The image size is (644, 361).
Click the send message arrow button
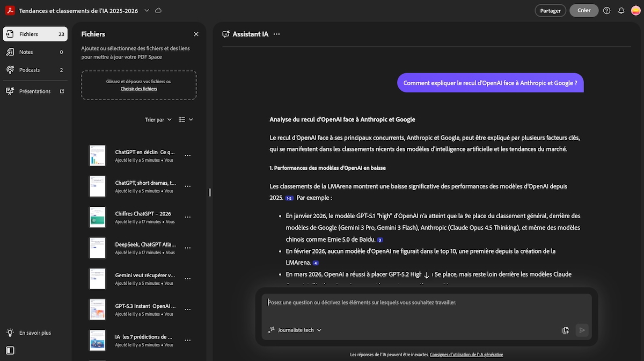click(x=582, y=330)
